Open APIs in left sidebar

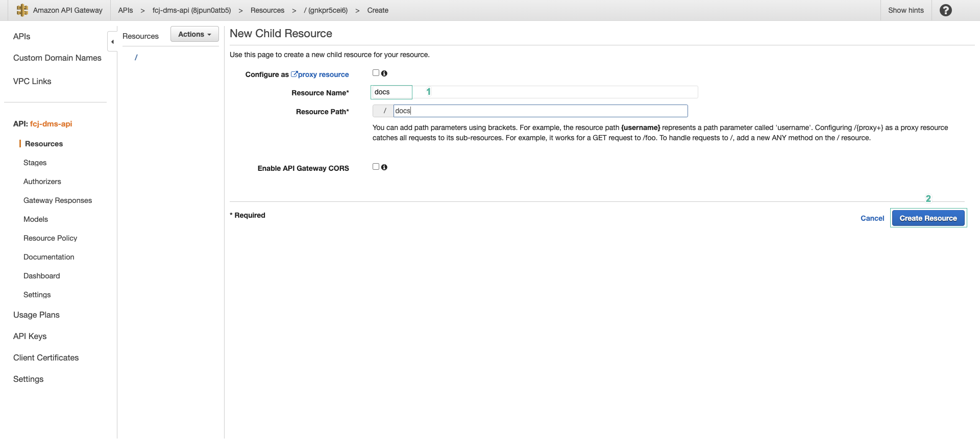click(x=22, y=36)
